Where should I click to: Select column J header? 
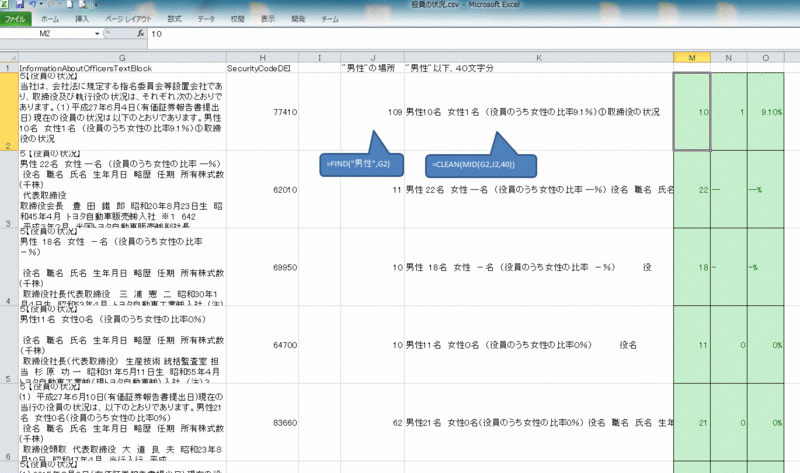[372, 58]
